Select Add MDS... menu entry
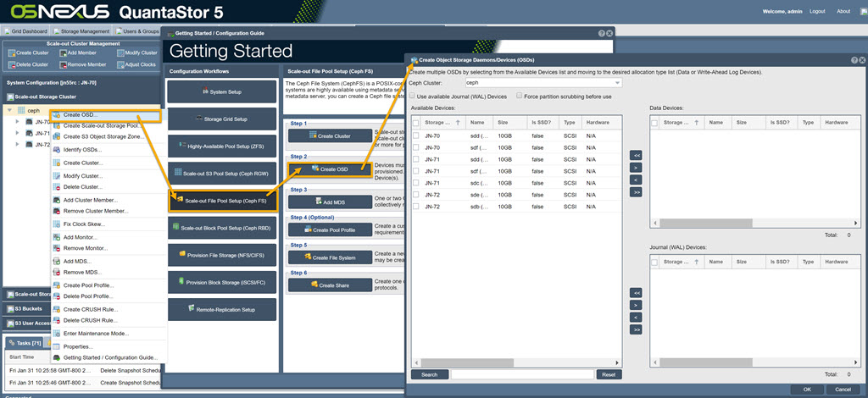The height and width of the screenshot is (398, 868). pyautogui.click(x=77, y=262)
